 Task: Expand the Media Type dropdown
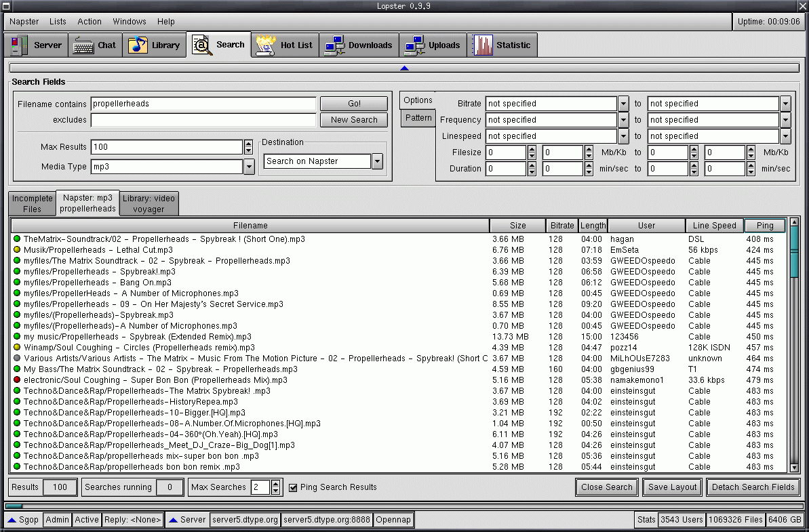pos(249,167)
